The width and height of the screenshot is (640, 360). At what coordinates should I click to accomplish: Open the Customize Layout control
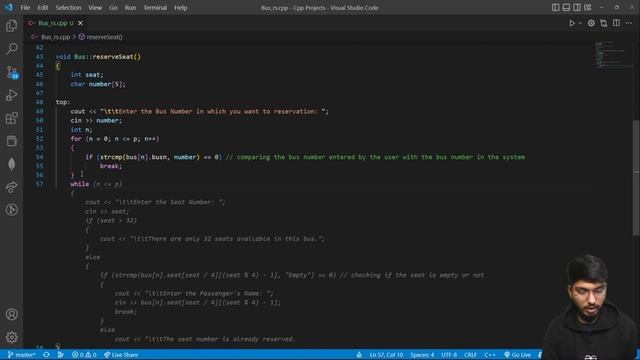point(587,7)
